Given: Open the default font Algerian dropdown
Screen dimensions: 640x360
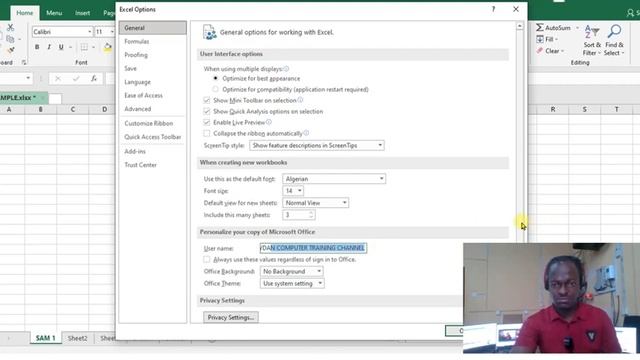Looking at the screenshot, I should click(334, 179).
